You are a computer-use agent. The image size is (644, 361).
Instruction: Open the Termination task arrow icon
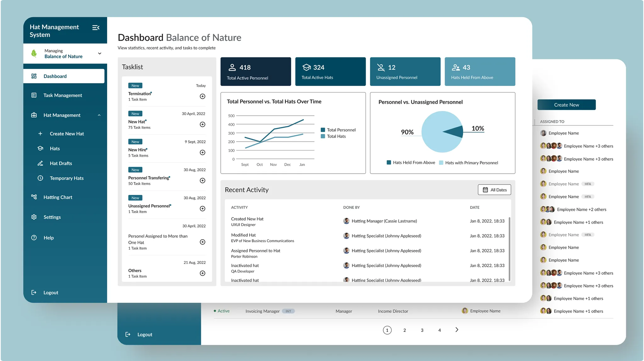(202, 96)
